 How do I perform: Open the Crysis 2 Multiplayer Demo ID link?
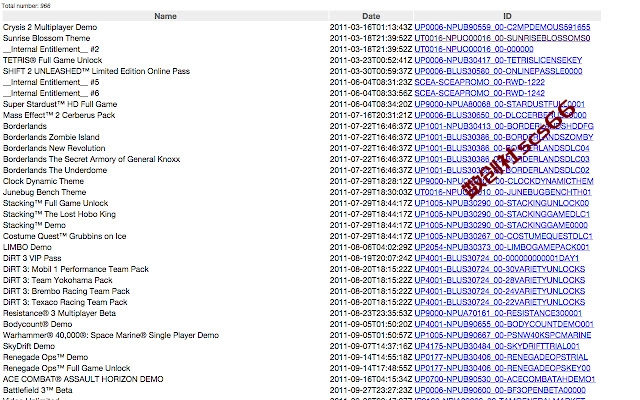502,27
